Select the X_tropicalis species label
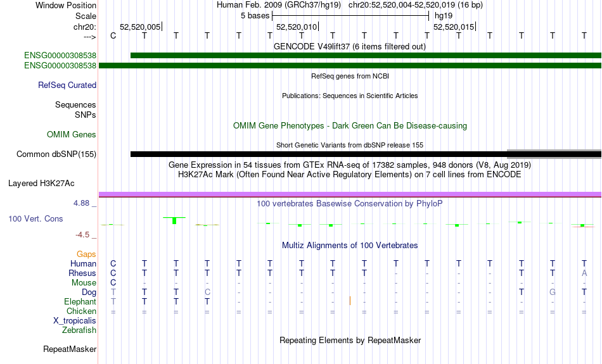The width and height of the screenshot is (602, 364). point(75,321)
